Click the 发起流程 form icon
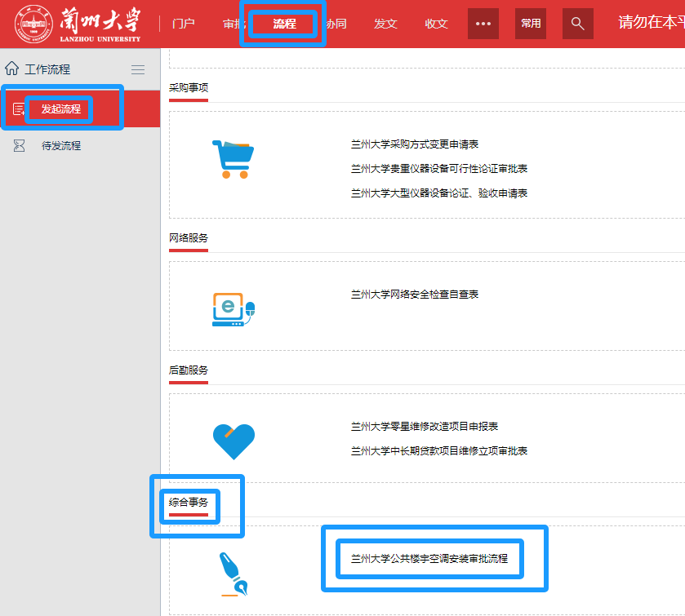This screenshot has height=616, width=685. 19,109
